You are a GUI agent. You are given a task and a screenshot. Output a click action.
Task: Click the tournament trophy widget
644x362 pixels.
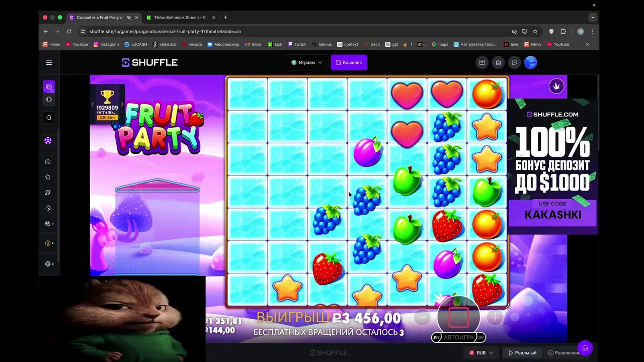[x=107, y=105]
